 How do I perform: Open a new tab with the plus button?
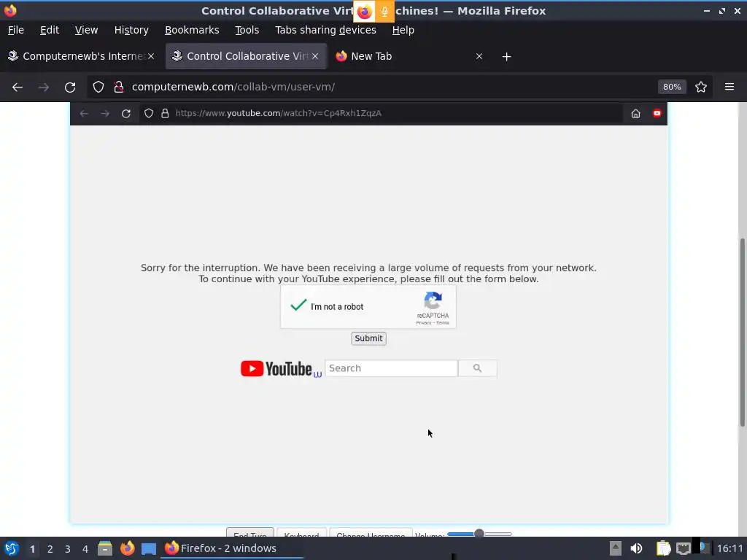point(506,57)
